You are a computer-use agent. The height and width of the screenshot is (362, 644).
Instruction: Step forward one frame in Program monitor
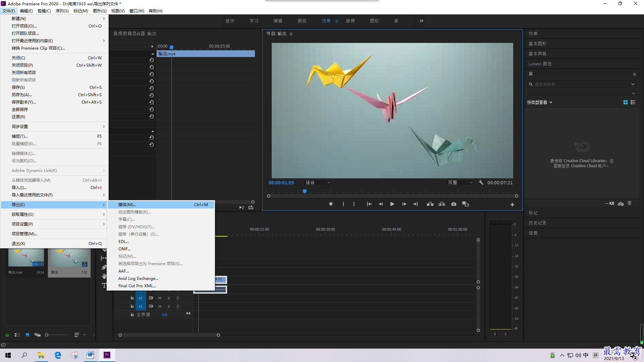pos(404,204)
